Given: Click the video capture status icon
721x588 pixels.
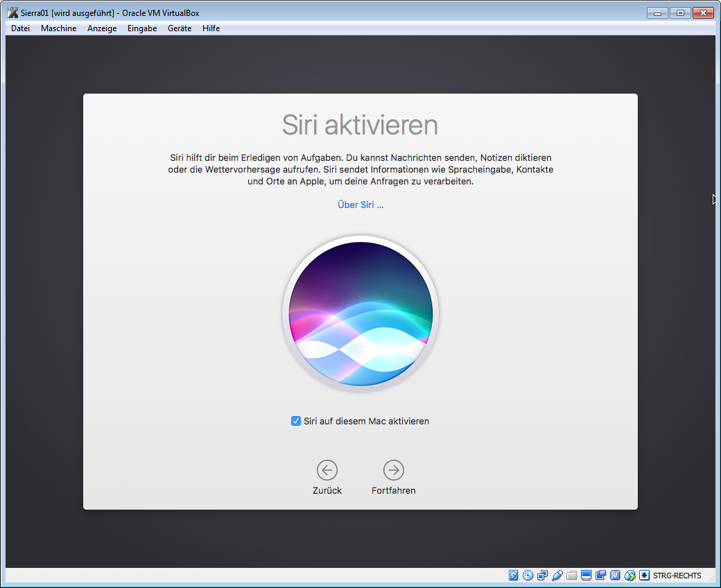Looking at the screenshot, I should click(601, 576).
